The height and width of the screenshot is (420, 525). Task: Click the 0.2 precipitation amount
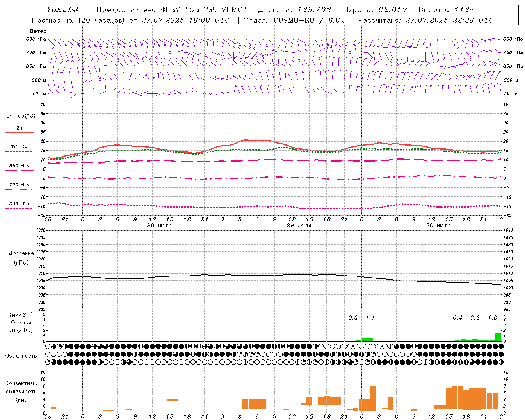[x=353, y=318]
